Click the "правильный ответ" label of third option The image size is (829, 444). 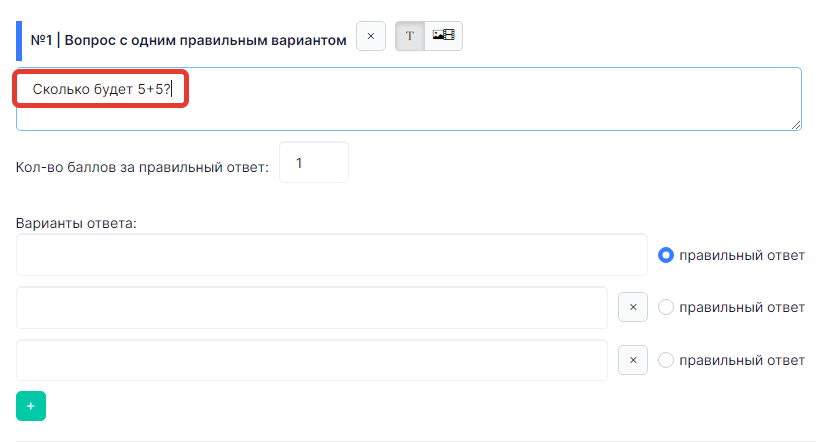coord(742,360)
